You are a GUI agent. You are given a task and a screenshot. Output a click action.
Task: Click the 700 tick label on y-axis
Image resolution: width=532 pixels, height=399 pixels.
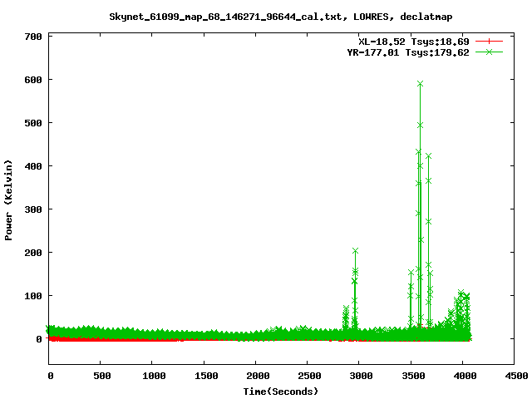coord(33,37)
